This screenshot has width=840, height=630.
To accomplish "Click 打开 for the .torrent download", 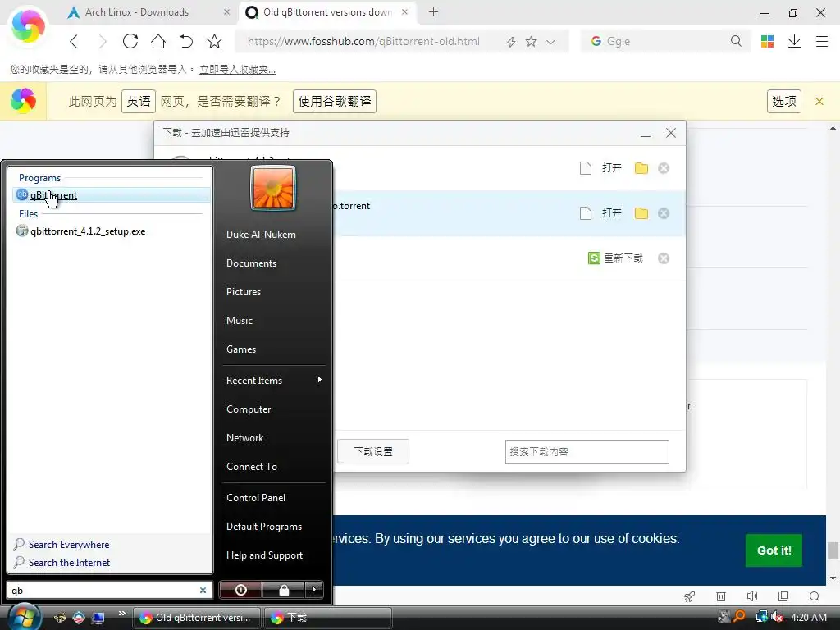I will [611, 213].
